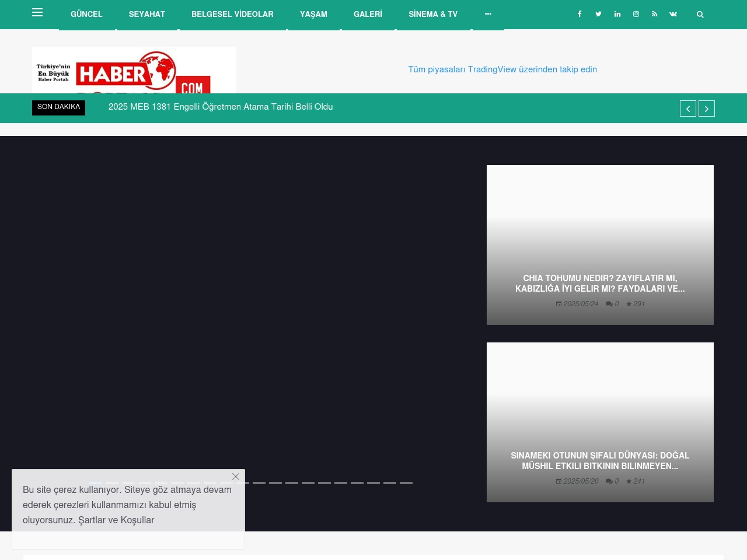
Task: Show previous breaking news headline
Action: pyautogui.click(x=688, y=108)
